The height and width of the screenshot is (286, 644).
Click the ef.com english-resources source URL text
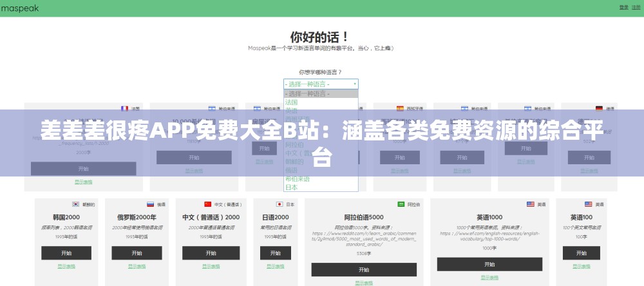click(489, 236)
